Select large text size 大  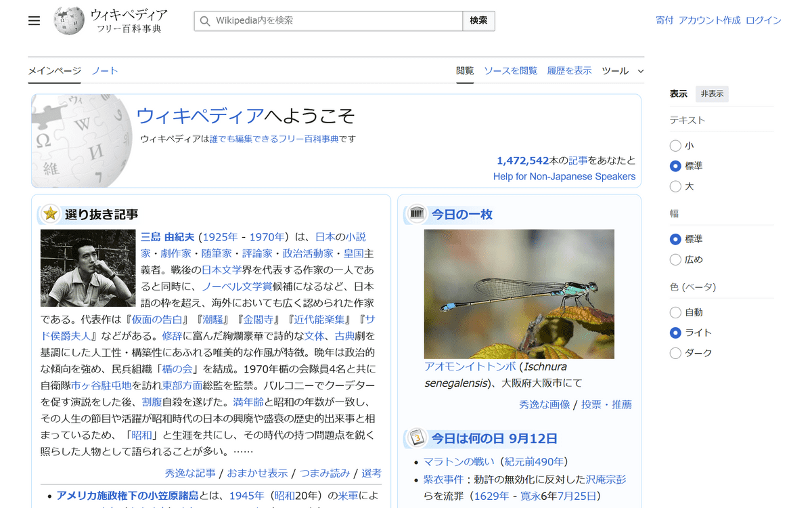pos(675,186)
